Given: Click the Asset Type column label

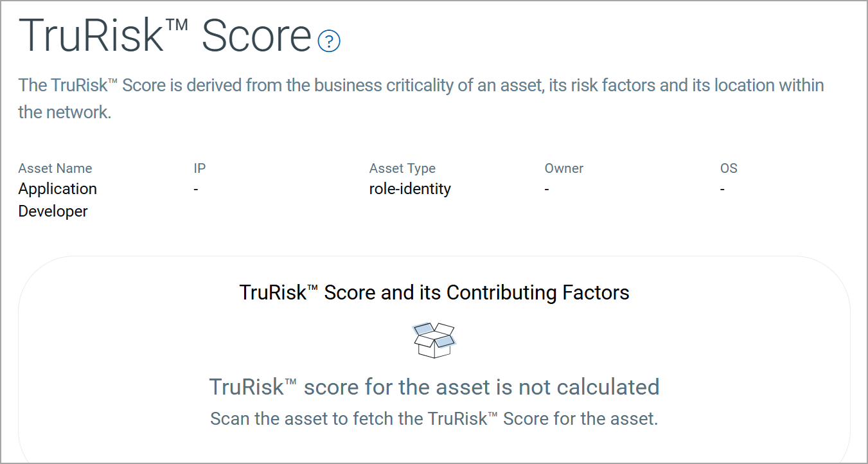Looking at the screenshot, I should 402,168.
